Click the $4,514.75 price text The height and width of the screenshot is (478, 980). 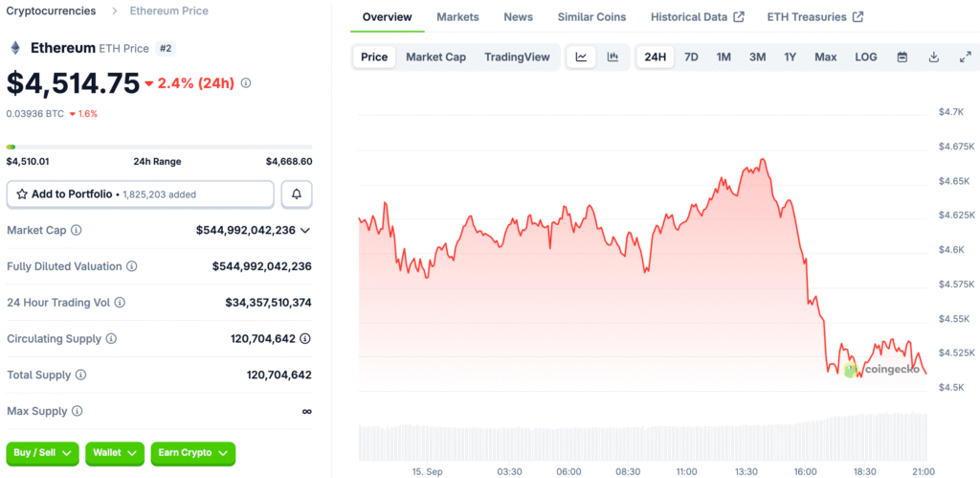(73, 83)
